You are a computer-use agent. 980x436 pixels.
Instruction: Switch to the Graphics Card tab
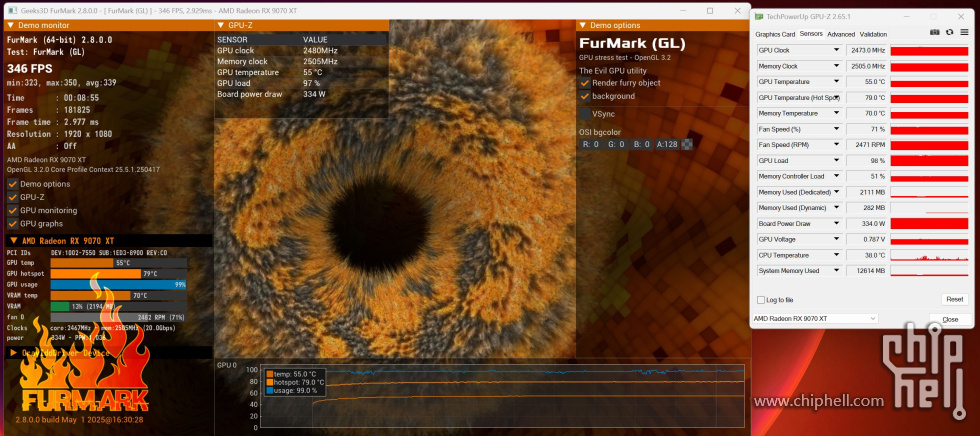[x=775, y=34]
